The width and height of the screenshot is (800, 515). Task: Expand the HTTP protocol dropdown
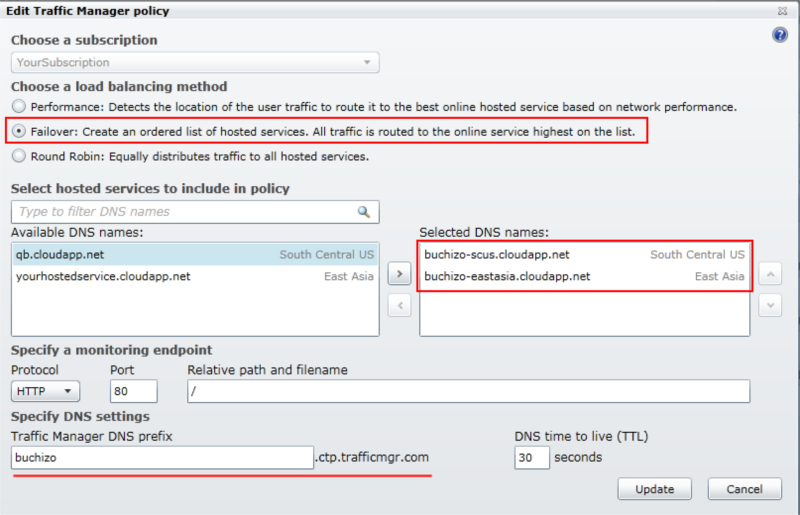tap(45, 392)
